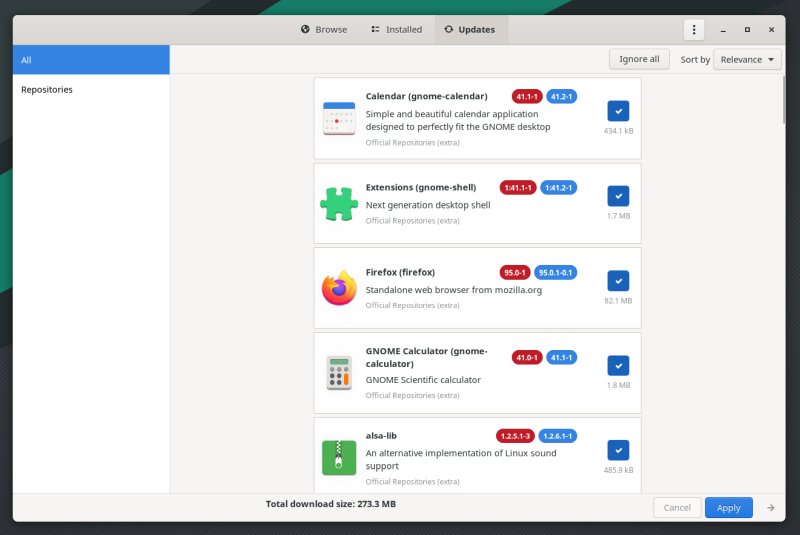The image size is (800, 535).
Task: Click the globe icon on the Browse tab
Action: pos(305,29)
